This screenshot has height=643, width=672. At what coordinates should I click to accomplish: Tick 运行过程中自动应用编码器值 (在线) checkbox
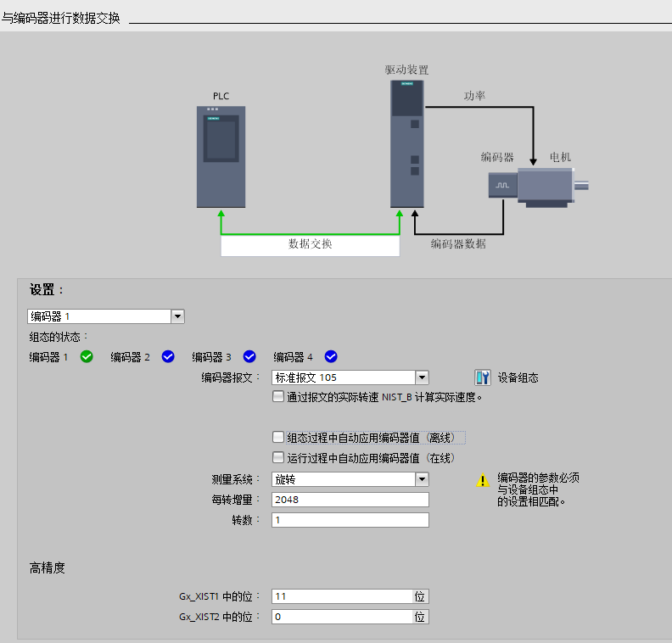(x=278, y=458)
